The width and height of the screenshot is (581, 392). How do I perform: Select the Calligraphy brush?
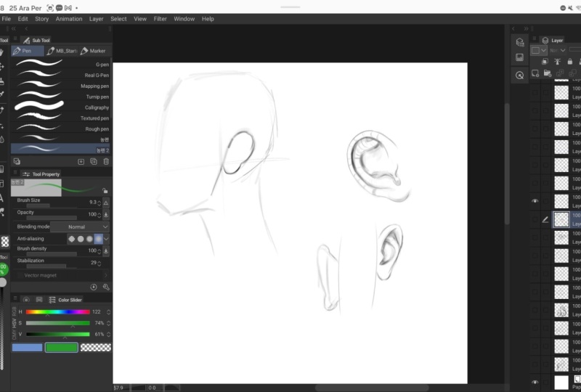coord(61,107)
